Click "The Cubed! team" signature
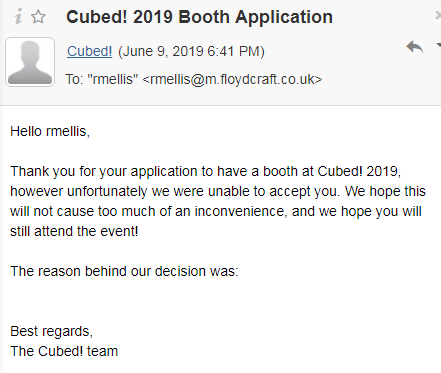This screenshot has width=441, height=373. click(64, 351)
